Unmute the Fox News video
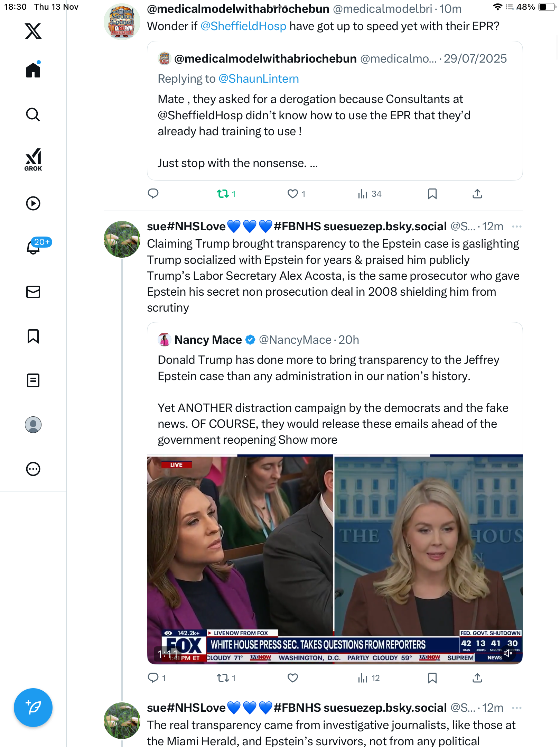The width and height of the screenshot is (560, 747). (x=508, y=653)
